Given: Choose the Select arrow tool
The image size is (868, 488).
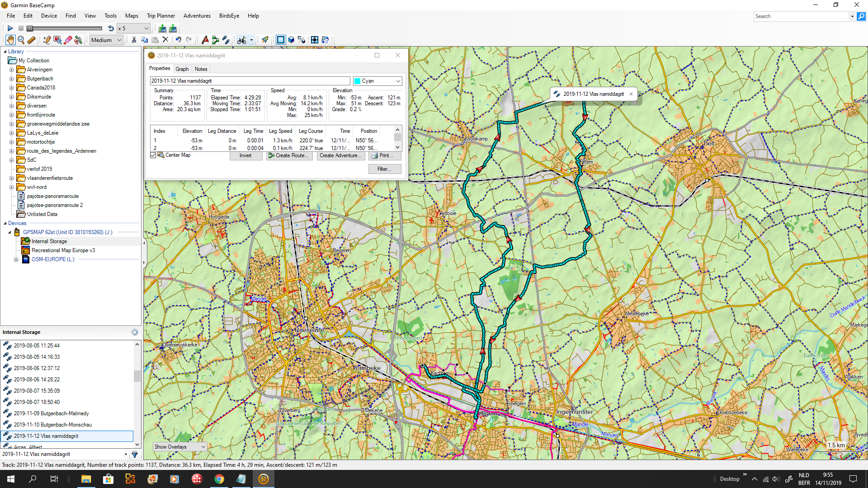Looking at the screenshot, I should [57, 40].
